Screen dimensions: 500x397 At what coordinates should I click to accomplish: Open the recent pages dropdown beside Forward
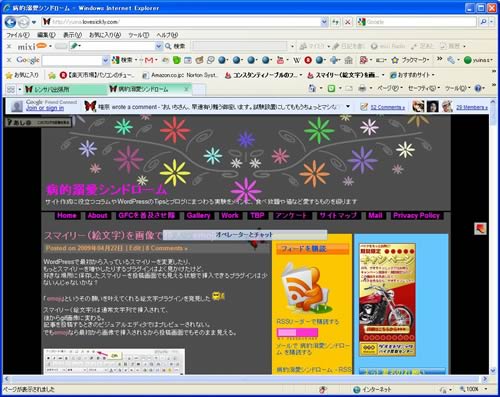34,22
